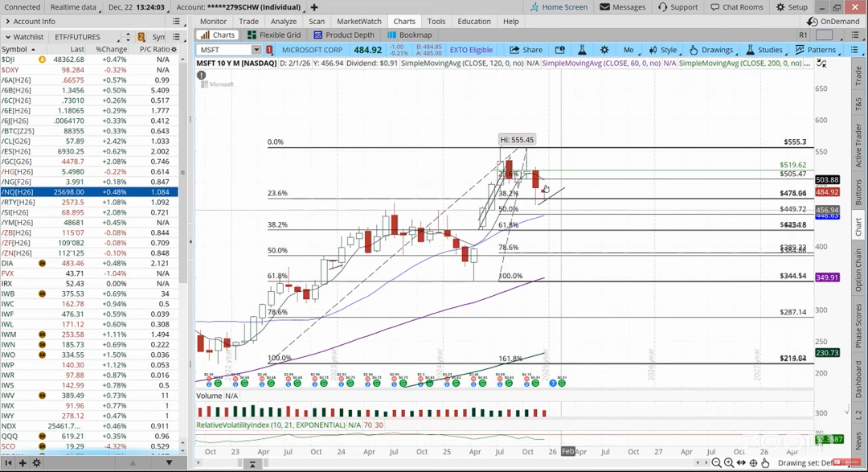Zoom in the chart with plus magnifier
The image size is (868, 472).
click(728, 462)
